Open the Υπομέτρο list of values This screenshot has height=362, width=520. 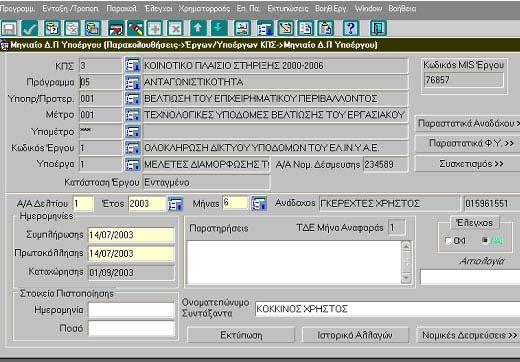click(132, 132)
